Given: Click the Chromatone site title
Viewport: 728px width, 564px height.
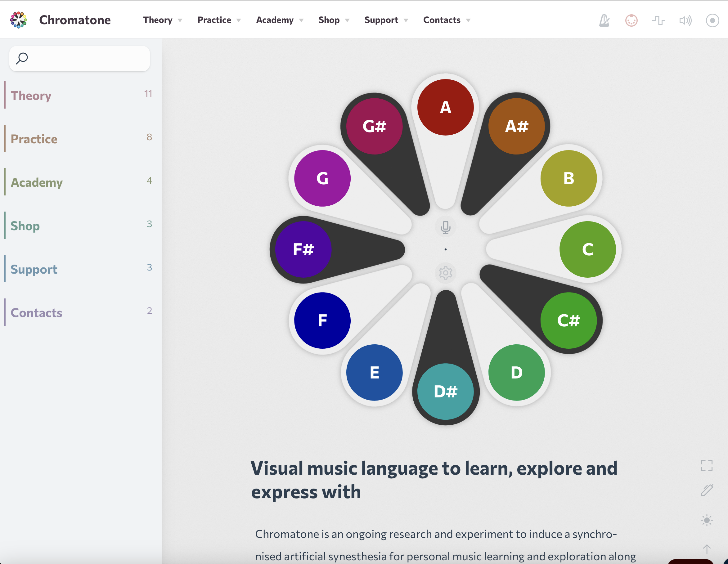Looking at the screenshot, I should point(75,20).
